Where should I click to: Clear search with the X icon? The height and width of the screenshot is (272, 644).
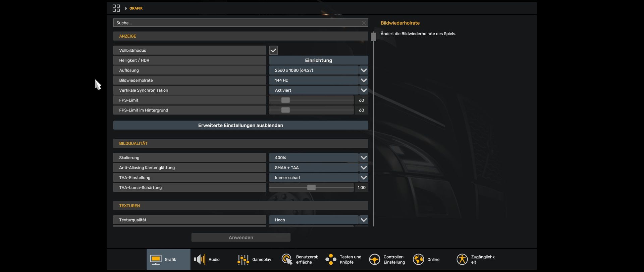pyautogui.click(x=364, y=23)
